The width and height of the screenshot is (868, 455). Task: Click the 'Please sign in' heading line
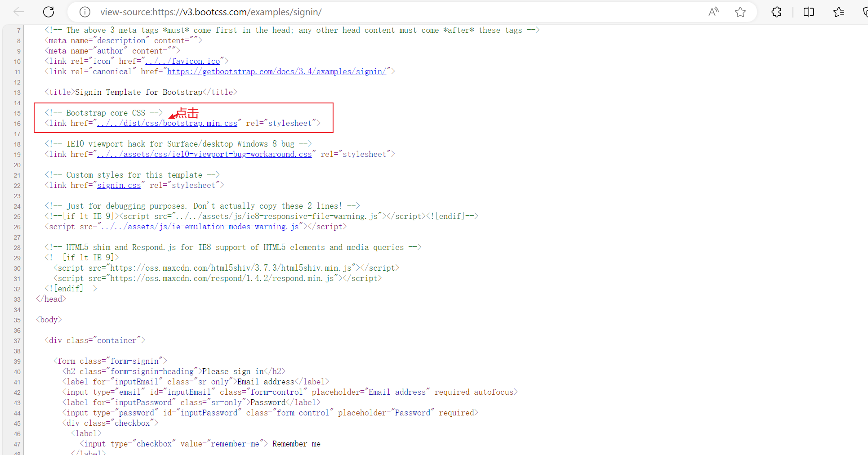(x=174, y=371)
